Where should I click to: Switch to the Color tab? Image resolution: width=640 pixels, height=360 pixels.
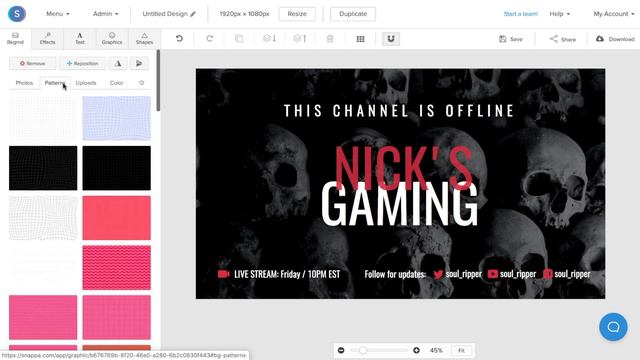click(x=116, y=82)
